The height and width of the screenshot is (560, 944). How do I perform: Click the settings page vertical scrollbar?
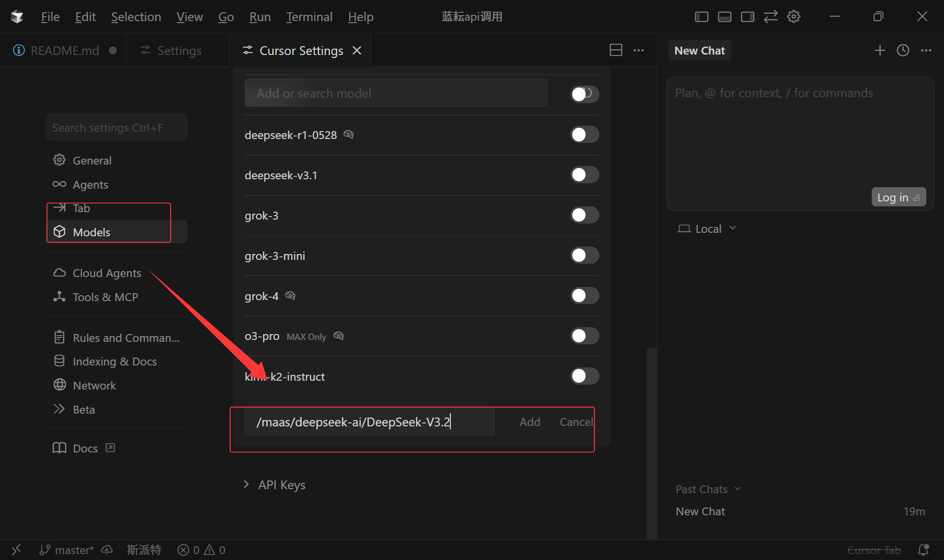(x=652, y=442)
